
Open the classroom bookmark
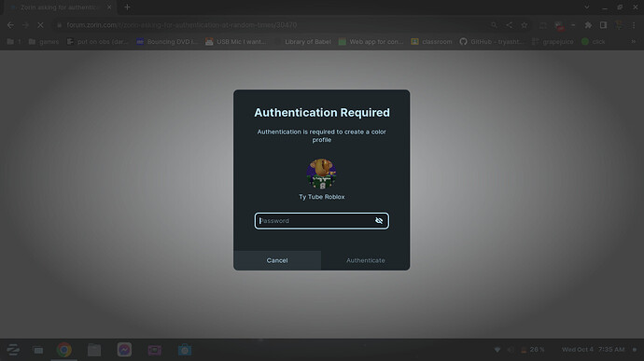coord(431,41)
